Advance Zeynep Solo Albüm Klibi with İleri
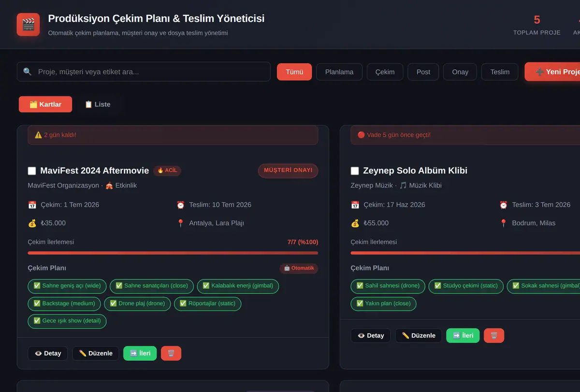 pos(463,335)
